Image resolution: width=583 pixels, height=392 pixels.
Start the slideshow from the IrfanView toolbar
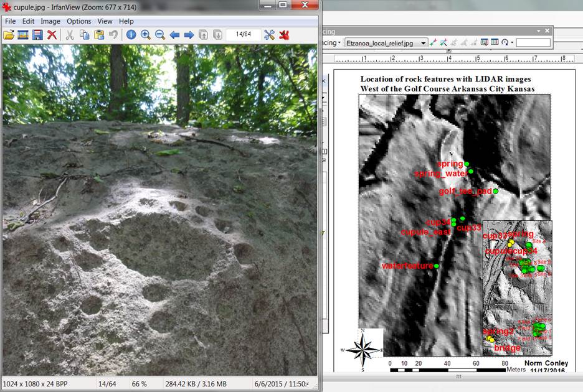coord(23,35)
